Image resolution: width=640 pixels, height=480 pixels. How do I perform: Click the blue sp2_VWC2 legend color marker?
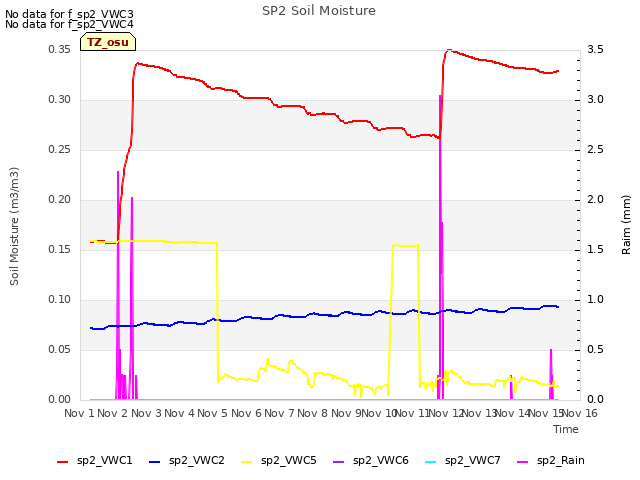pos(155,462)
